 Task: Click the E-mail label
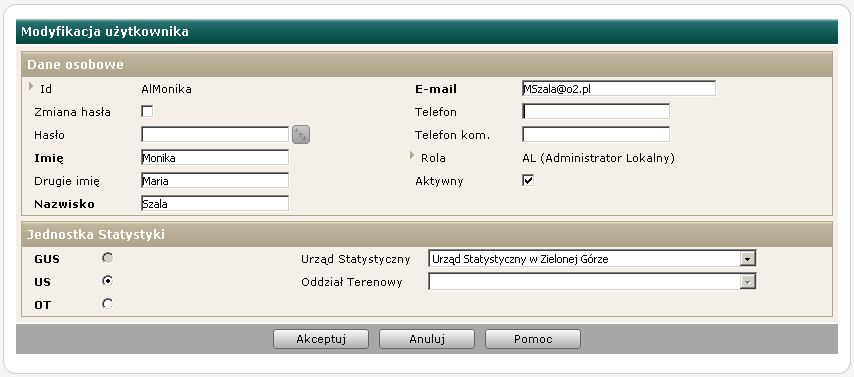click(436, 89)
